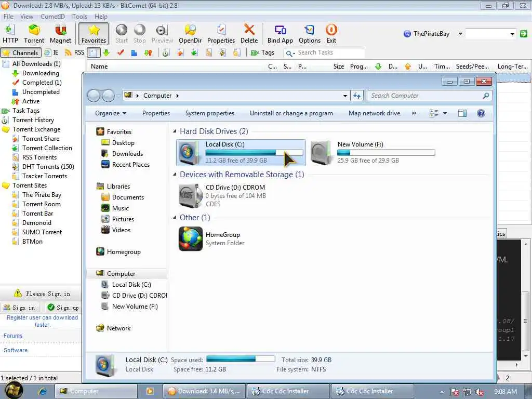The height and width of the screenshot is (399, 532).
Task: Select Torrent History in sidebar
Action: [x=33, y=120]
